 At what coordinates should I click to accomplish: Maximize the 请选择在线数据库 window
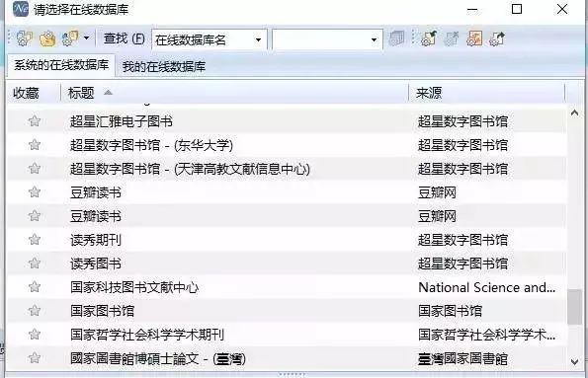pos(517,9)
